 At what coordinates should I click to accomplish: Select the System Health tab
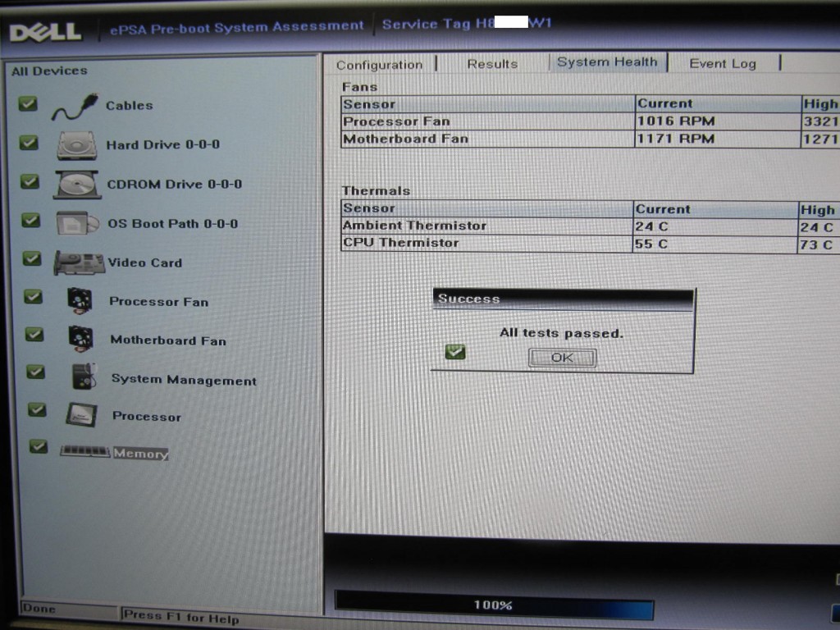pos(607,62)
